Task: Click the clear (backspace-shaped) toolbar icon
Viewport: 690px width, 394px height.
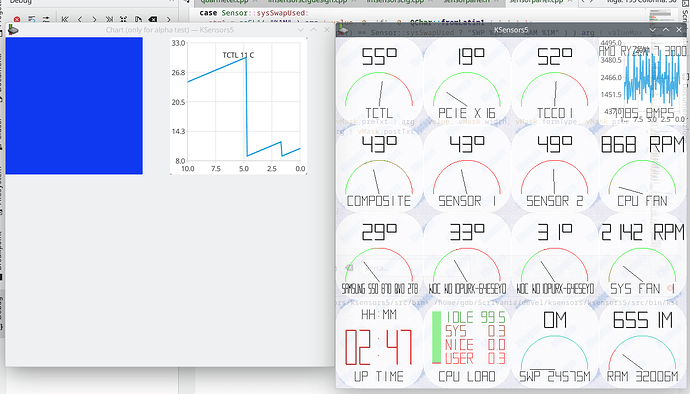Action: point(153,19)
